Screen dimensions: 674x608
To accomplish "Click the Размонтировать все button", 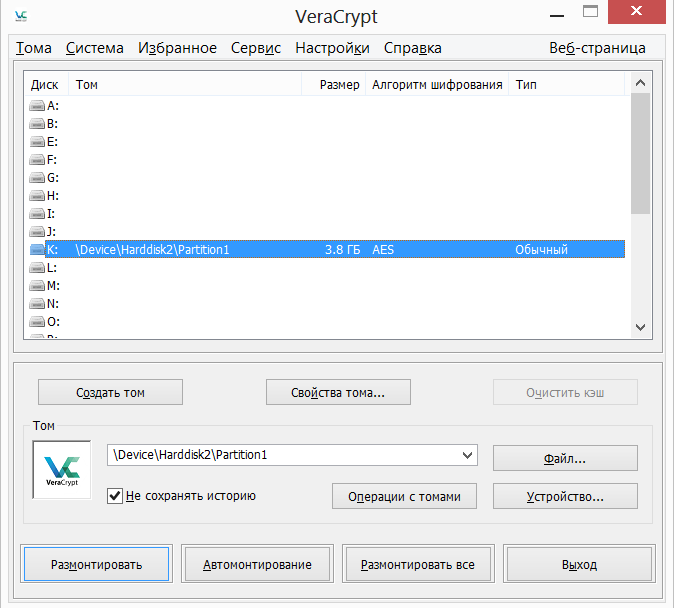I will 418,564.
